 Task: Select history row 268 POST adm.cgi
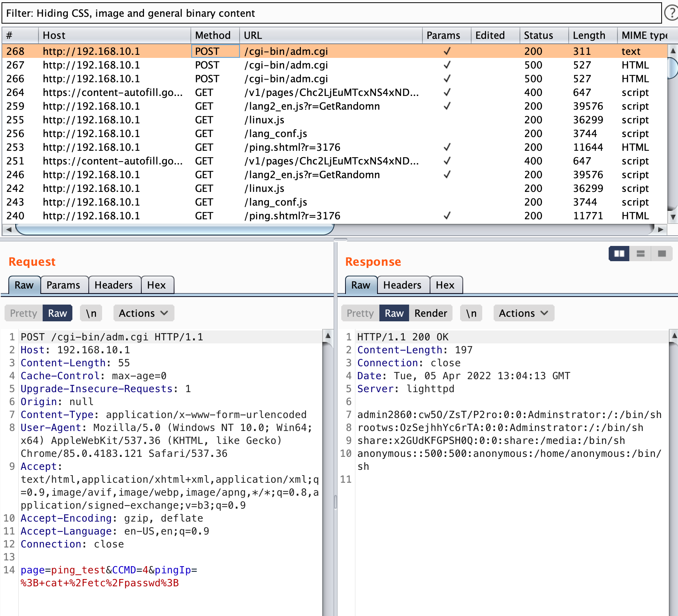pyautogui.click(x=334, y=51)
